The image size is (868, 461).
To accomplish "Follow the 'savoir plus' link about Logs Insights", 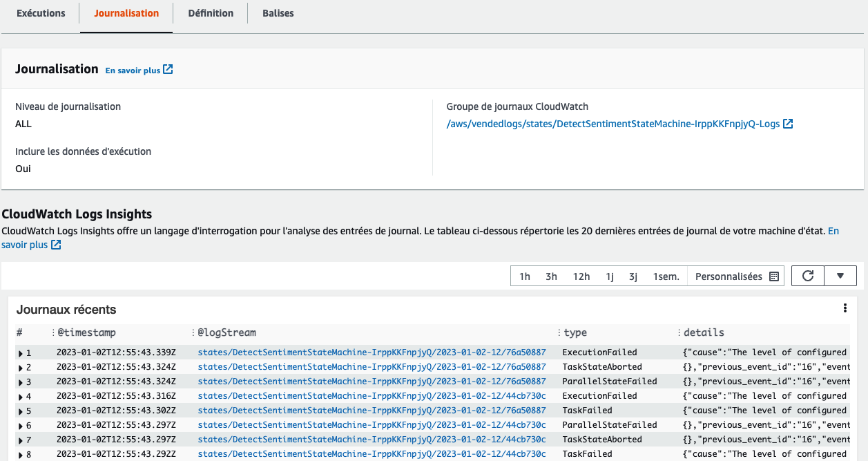I will click(31, 245).
